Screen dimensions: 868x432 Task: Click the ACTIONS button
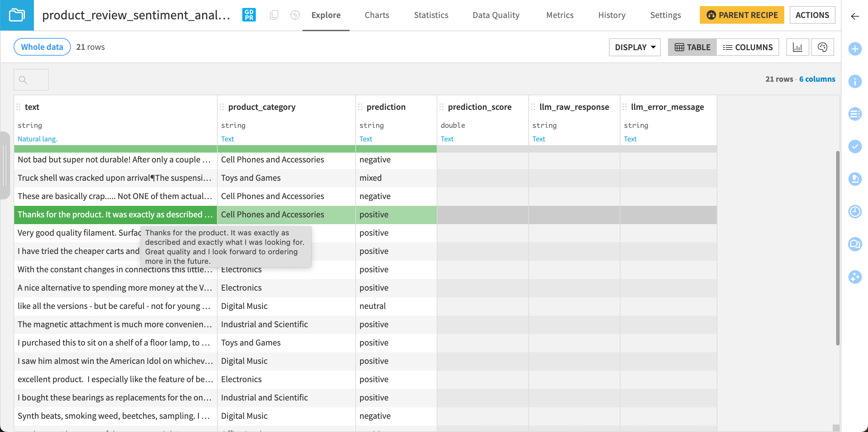click(x=812, y=15)
